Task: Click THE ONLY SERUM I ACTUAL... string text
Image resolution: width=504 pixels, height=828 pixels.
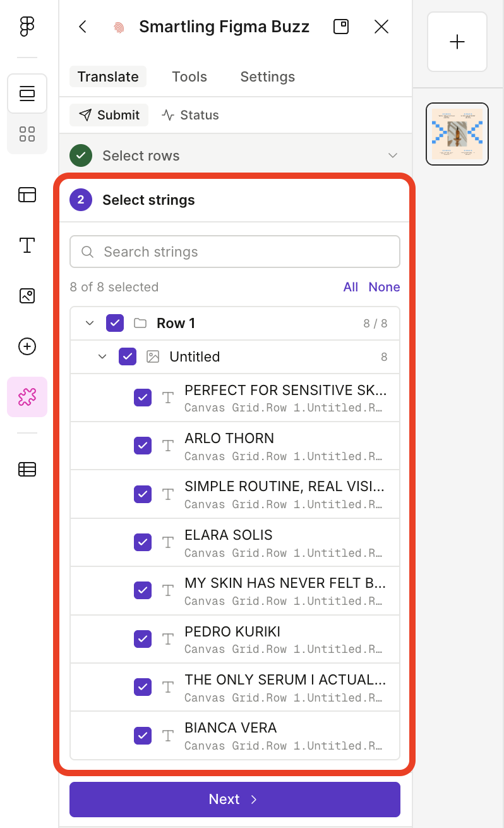Action: click(285, 679)
